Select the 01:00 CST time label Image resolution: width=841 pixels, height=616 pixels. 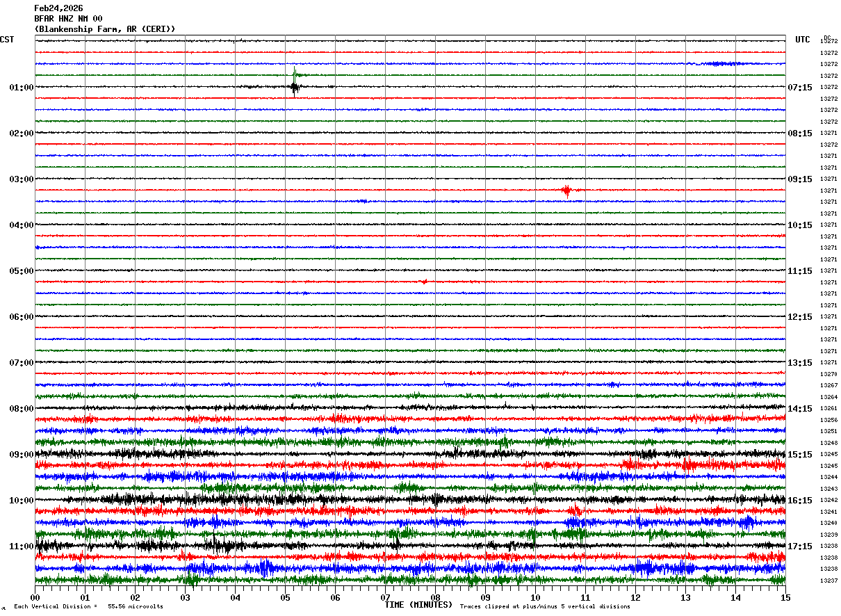point(22,88)
